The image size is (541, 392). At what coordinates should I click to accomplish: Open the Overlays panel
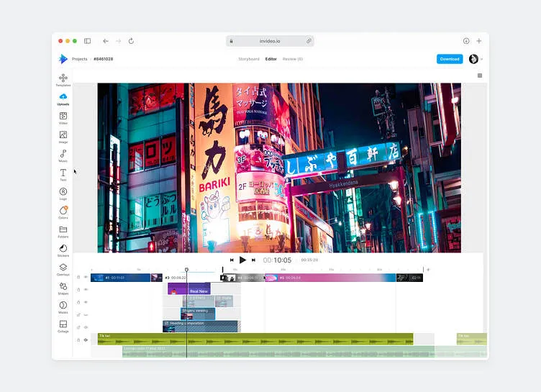[x=63, y=270]
